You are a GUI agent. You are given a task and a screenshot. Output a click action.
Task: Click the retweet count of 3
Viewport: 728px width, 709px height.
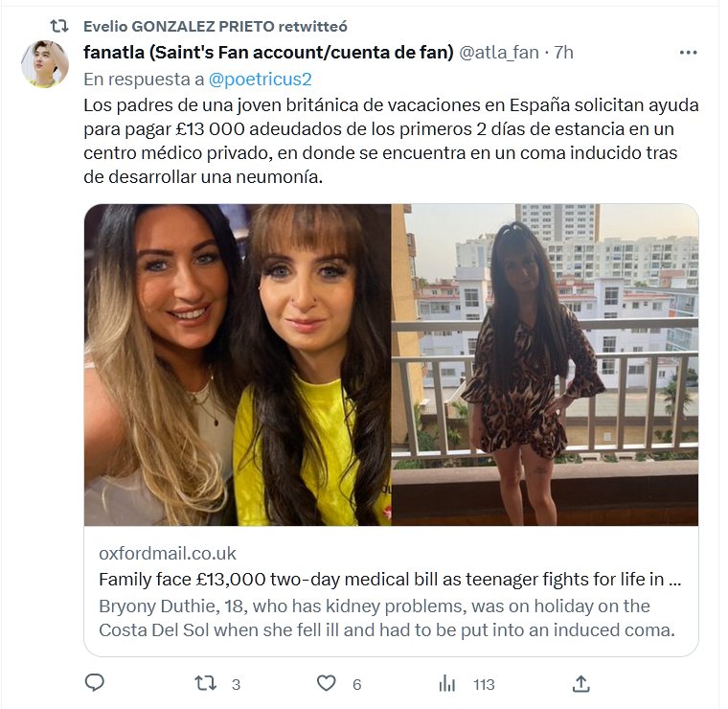[236, 684]
